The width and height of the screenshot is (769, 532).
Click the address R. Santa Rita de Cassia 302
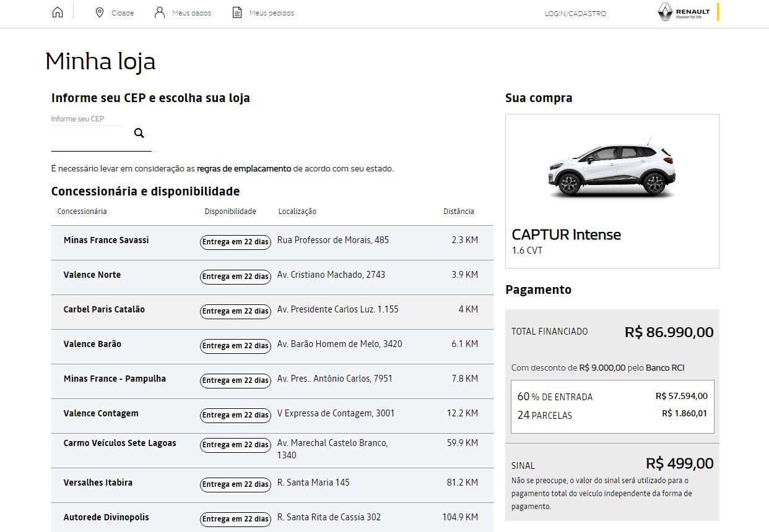tap(329, 517)
